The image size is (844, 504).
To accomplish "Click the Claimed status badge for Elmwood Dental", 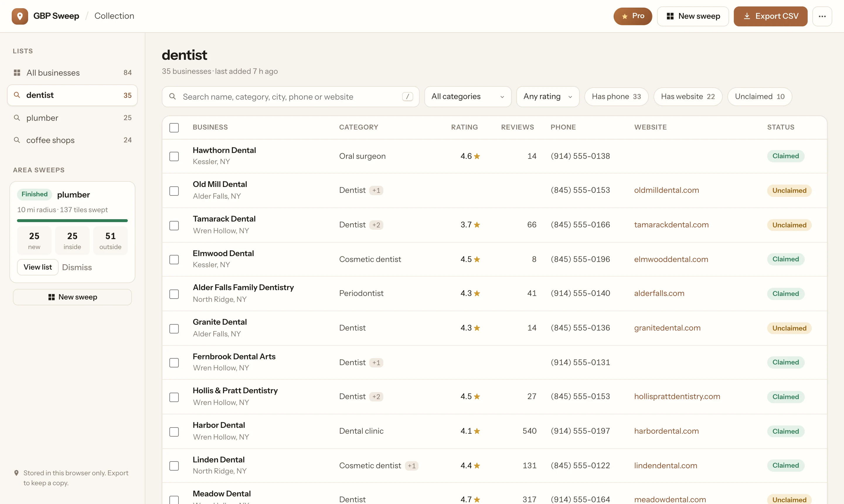I will (785, 259).
